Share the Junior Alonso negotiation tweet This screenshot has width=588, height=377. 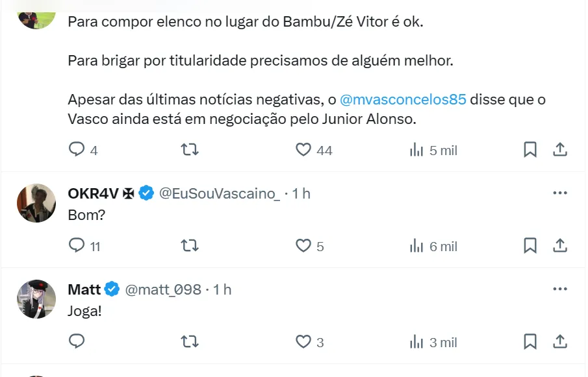(560, 150)
